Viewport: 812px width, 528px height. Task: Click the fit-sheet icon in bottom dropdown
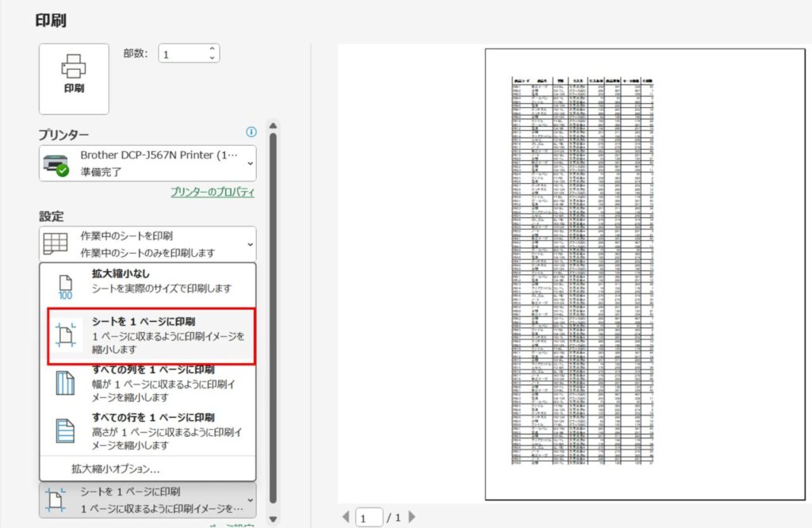56,500
